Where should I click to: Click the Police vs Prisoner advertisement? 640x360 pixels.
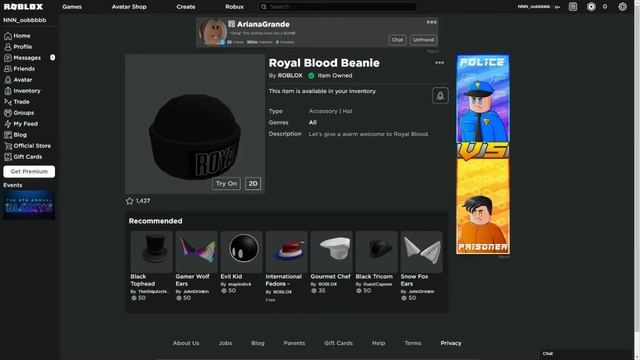pos(483,155)
